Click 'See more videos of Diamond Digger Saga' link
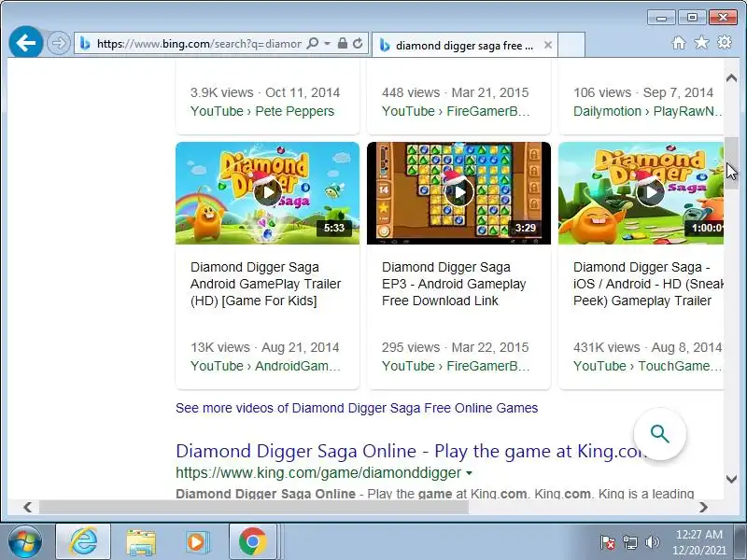747x560 pixels. 357,408
